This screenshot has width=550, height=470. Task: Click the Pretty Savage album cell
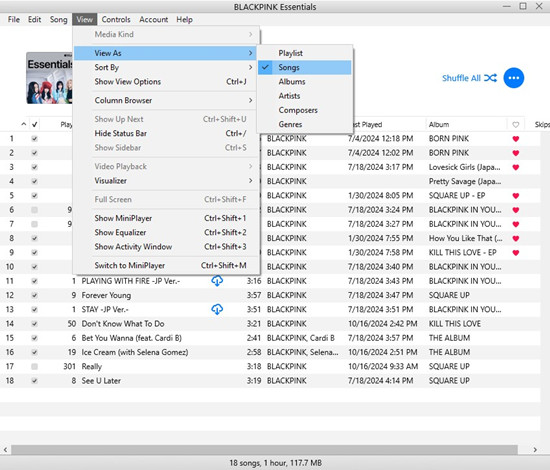[465, 181]
